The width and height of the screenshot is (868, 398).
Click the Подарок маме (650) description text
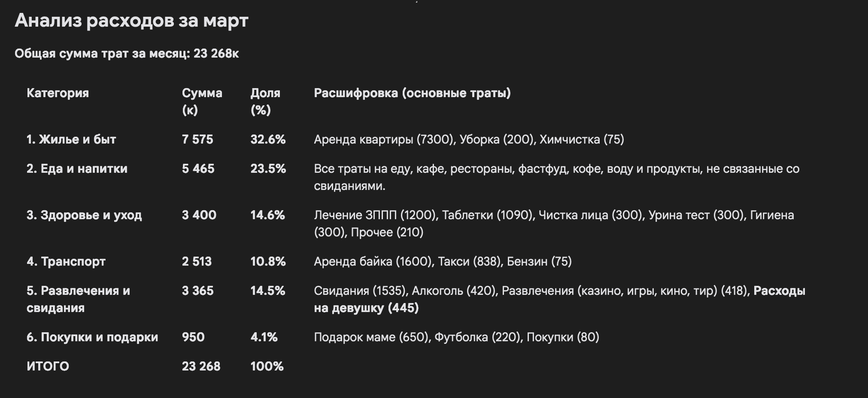point(371,337)
